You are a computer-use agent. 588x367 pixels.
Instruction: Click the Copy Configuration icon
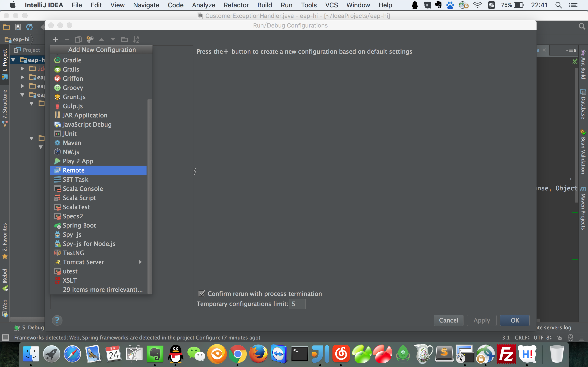click(78, 39)
